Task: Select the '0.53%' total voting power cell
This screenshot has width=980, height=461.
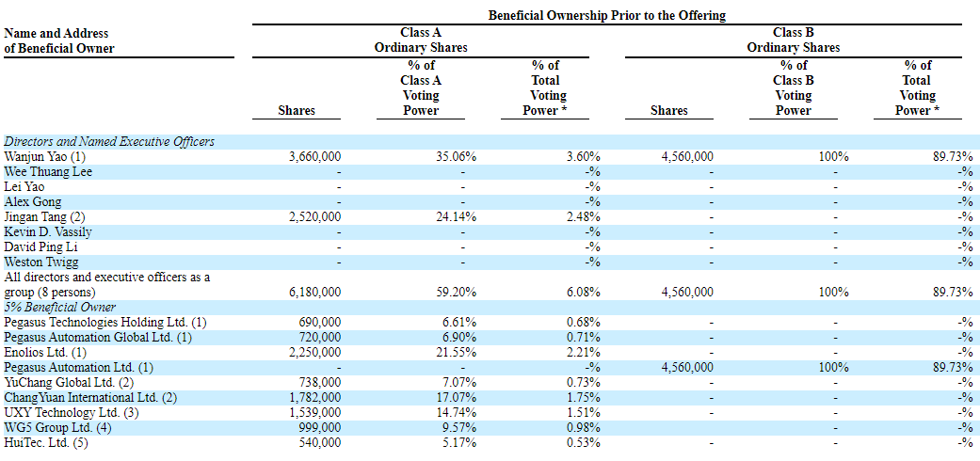Action: (583, 442)
